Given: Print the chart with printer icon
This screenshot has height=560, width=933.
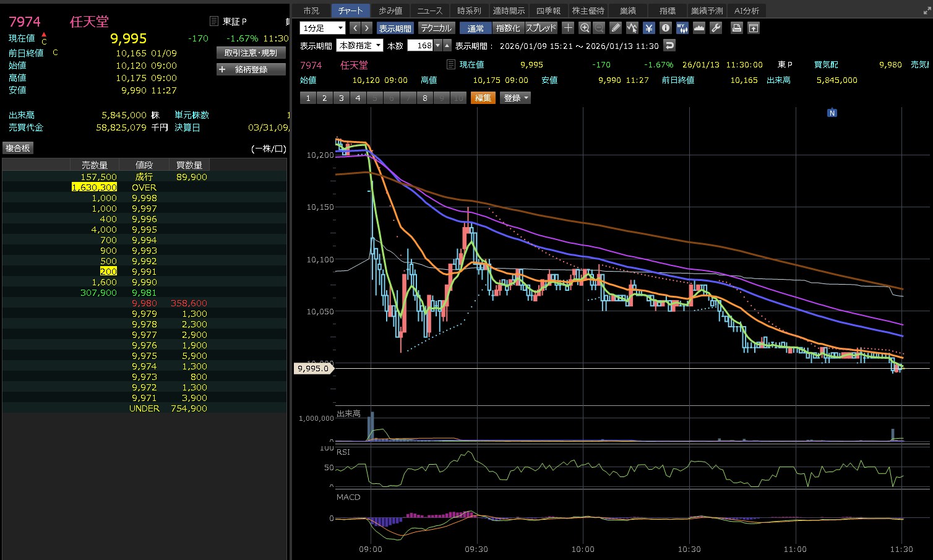Looking at the screenshot, I should (x=736, y=28).
